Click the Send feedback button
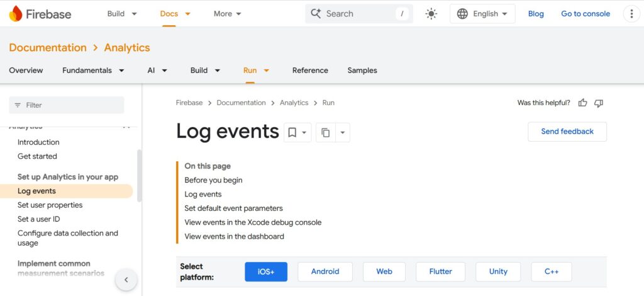Viewport: 644px width, 296px height. click(567, 132)
